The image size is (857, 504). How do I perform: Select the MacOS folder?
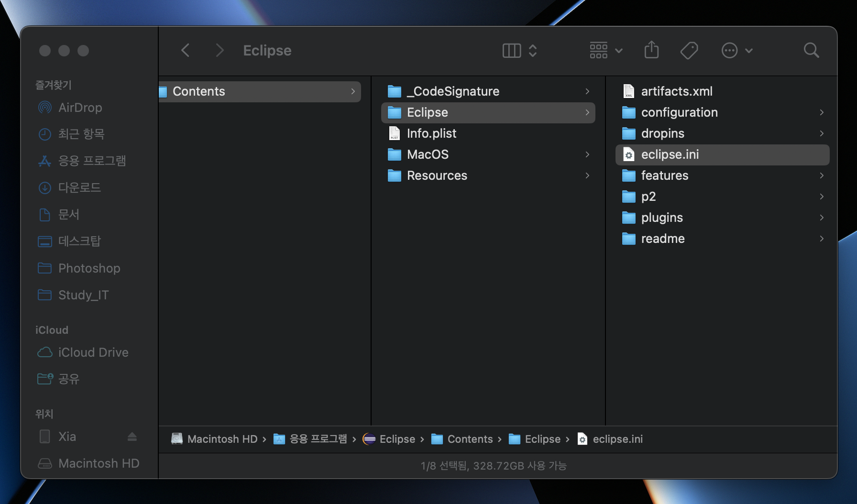click(488, 154)
